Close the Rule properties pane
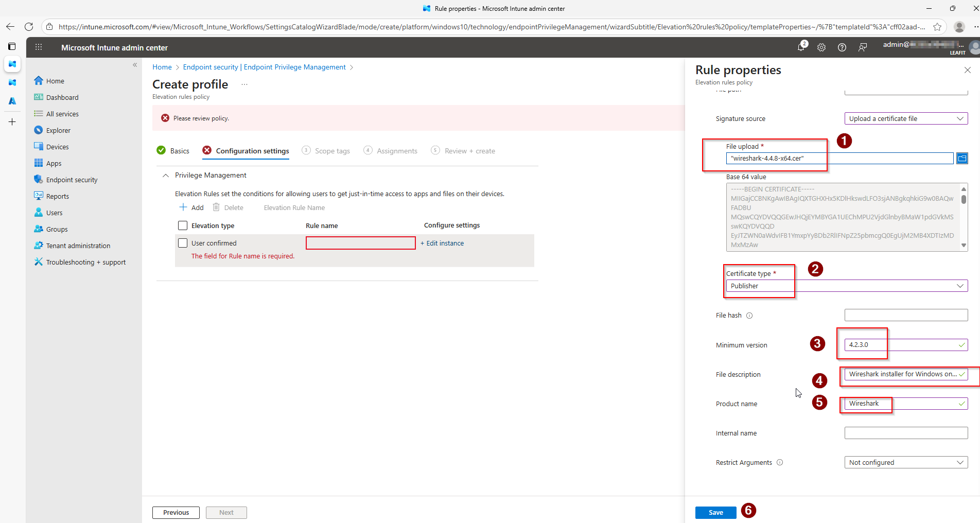 [968, 70]
